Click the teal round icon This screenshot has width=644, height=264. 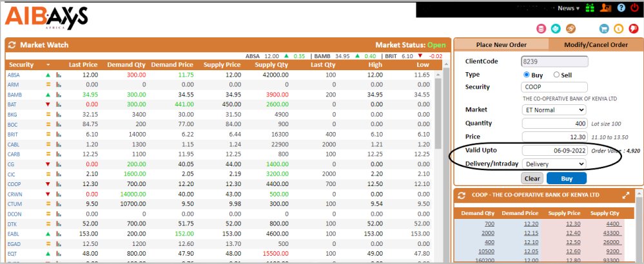click(556, 29)
